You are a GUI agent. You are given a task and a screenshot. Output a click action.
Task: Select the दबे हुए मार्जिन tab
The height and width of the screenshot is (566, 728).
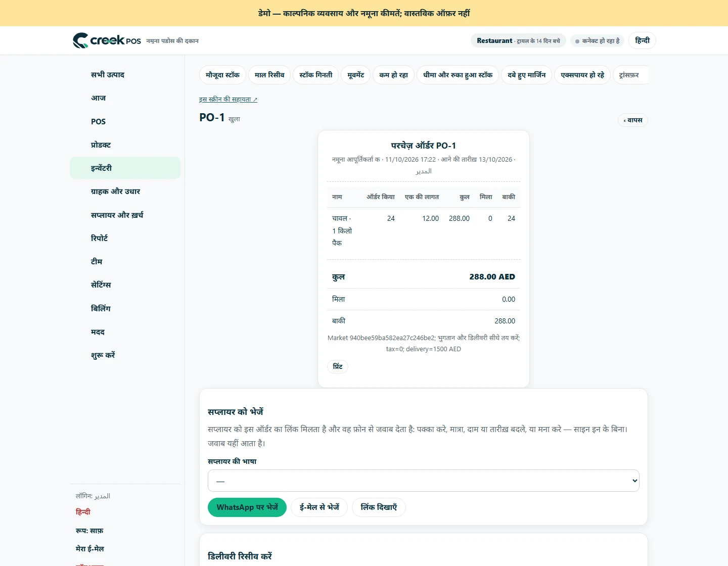527,75
